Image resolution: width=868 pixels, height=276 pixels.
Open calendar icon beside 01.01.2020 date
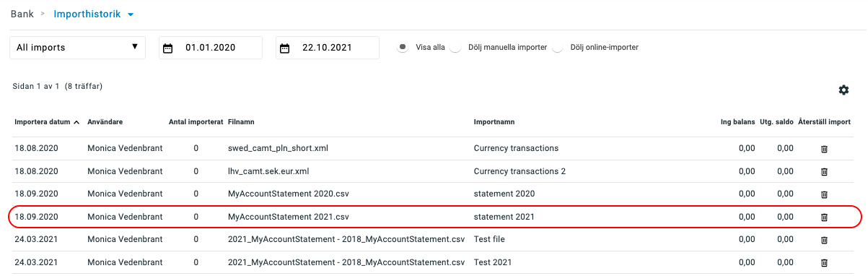coord(168,48)
